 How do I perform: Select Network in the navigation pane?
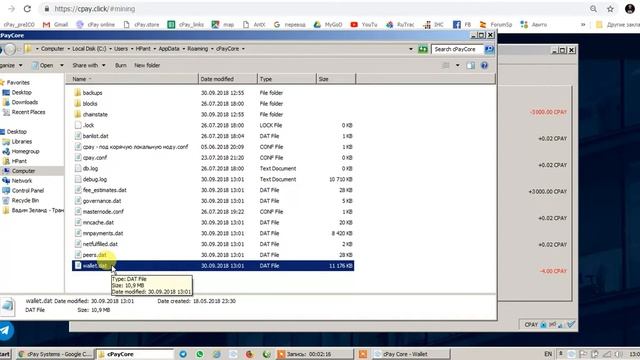(17, 180)
